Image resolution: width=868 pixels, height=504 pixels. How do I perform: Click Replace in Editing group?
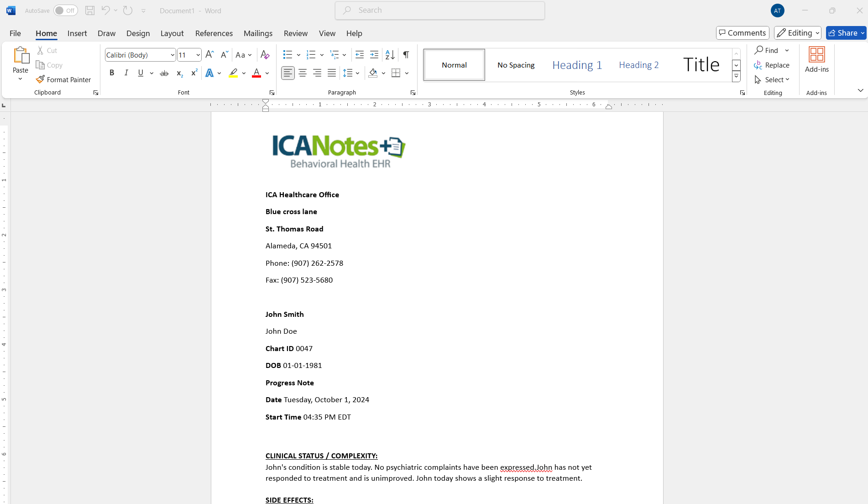772,65
